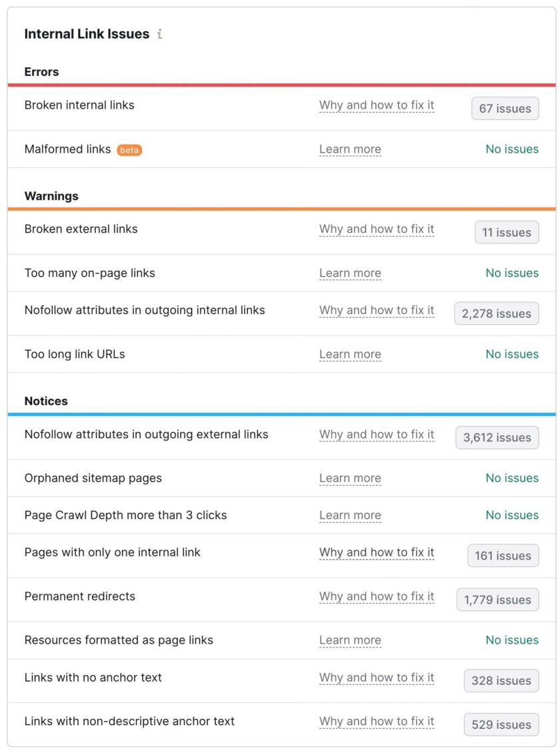View 3,612 issues for nofollow external links
Screen dimensions: 560x753
point(497,438)
